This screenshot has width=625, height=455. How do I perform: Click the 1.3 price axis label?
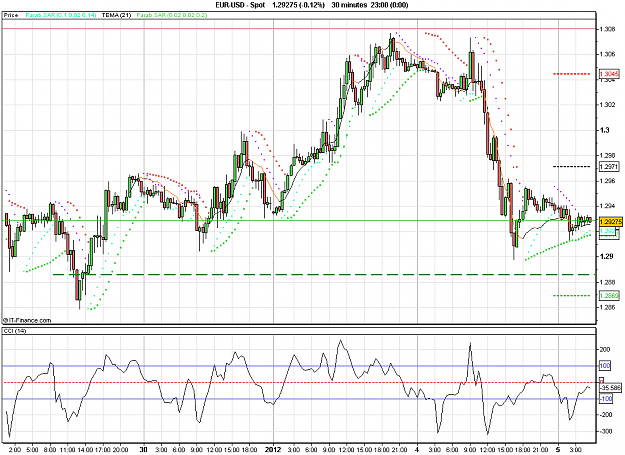605,130
